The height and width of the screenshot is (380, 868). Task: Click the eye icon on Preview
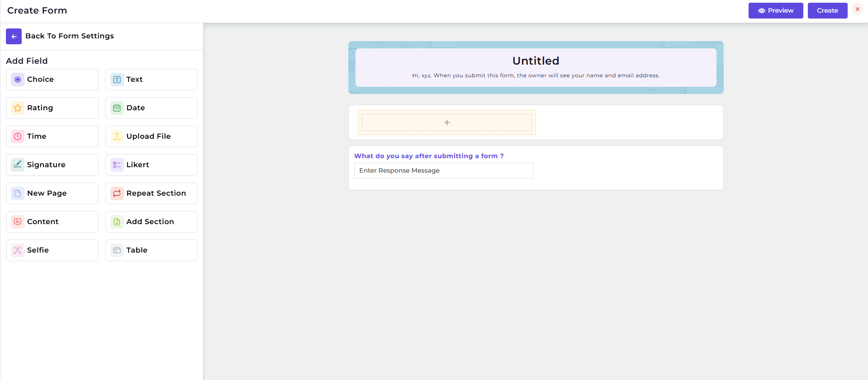tap(762, 11)
